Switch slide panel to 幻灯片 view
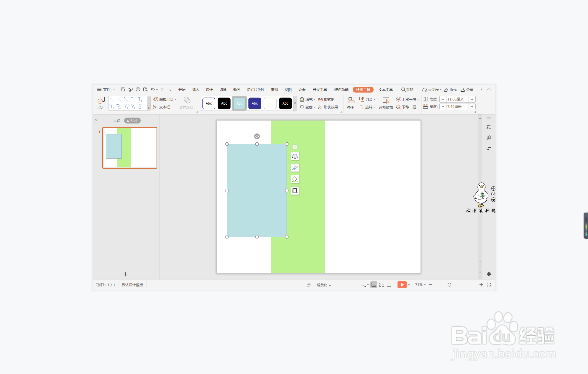 point(132,120)
